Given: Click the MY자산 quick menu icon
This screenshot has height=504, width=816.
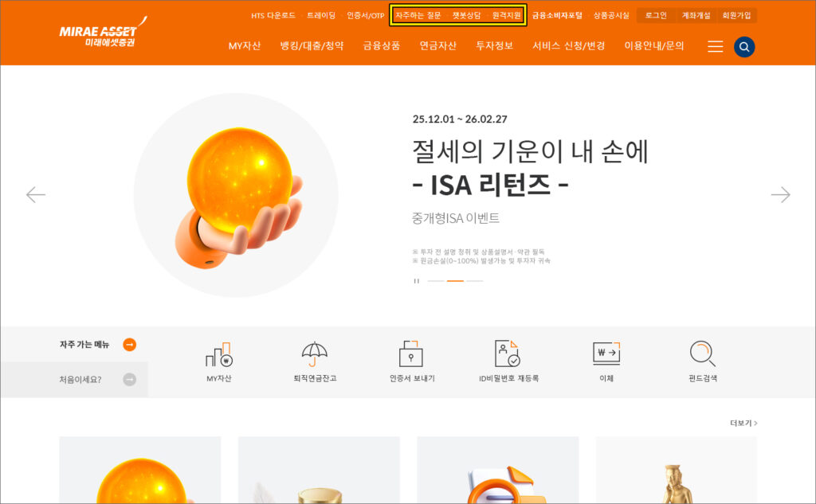Looking at the screenshot, I should pyautogui.click(x=218, y=354).
